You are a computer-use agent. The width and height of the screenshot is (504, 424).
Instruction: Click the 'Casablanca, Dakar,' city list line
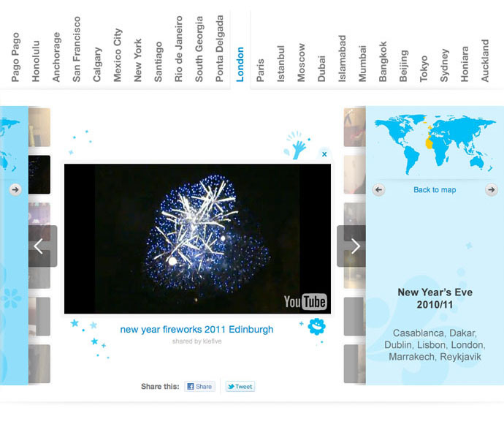tap(435, 333)
